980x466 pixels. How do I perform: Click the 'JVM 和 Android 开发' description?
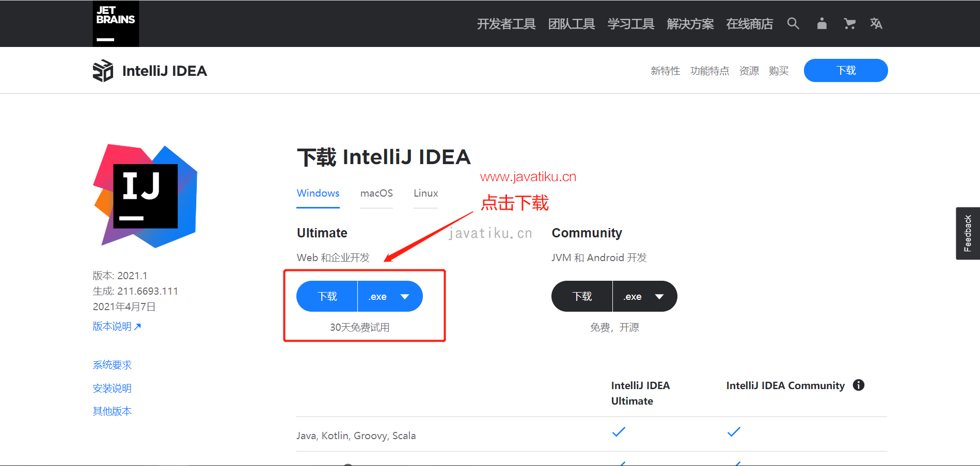pyautogui.click(x=599, y=258)
